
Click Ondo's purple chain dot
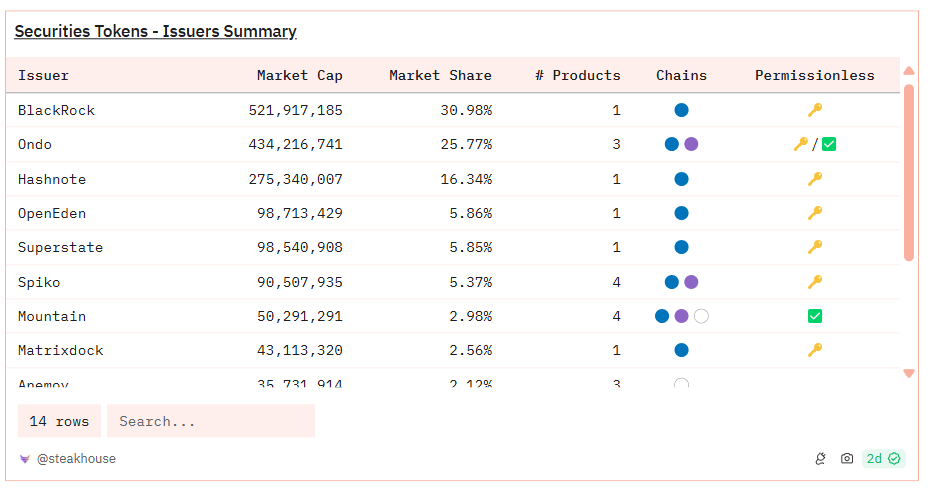pyautogui.click(x=691, y=144)
